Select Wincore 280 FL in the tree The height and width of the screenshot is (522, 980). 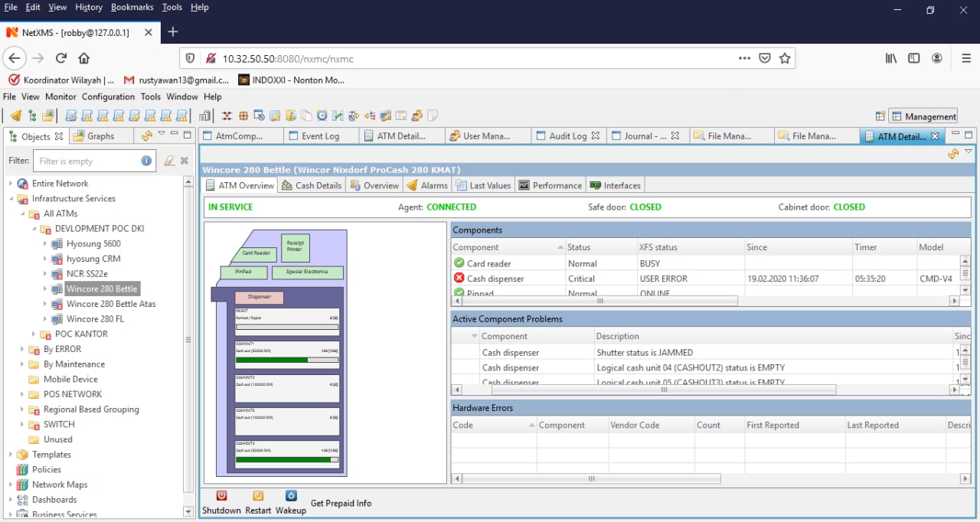(95, 319)
